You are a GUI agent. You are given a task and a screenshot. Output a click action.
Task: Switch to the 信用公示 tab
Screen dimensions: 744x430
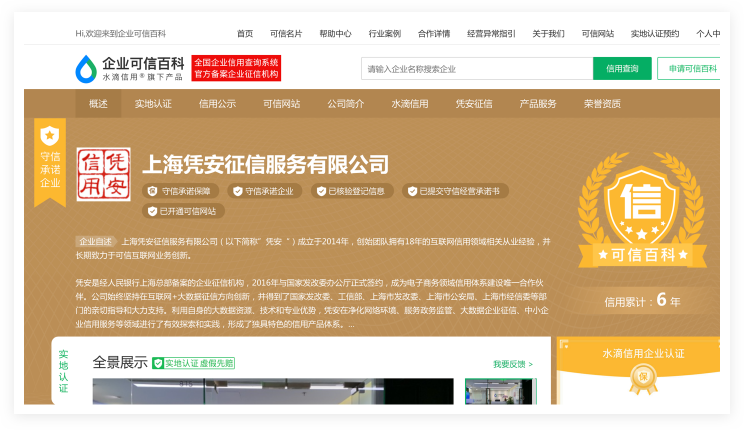click(217, 103)
